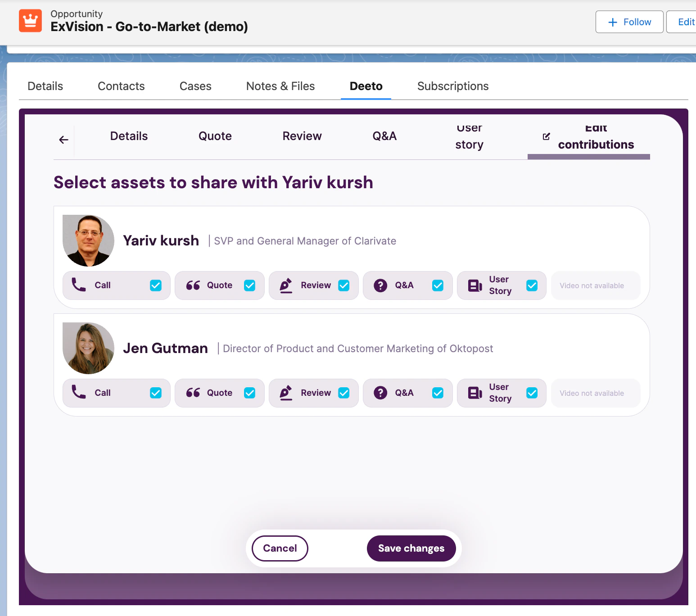696x616 pixels.
Task: Click the Q&A question mark icon for Jen Gutman
Action: [x=380, y=393]
